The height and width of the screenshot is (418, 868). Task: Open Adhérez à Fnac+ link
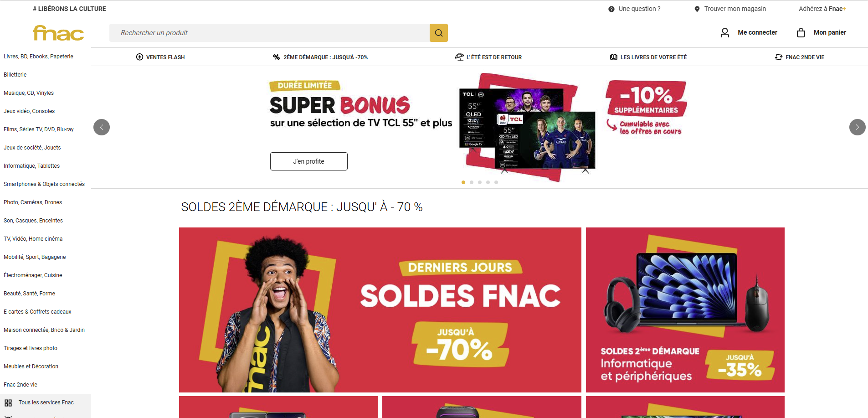[822, 9]
